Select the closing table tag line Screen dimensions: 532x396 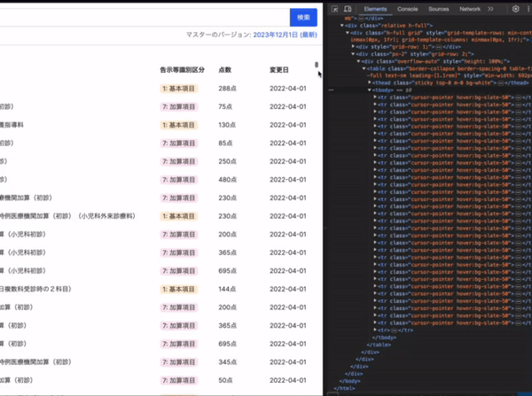tap(379, 345)
